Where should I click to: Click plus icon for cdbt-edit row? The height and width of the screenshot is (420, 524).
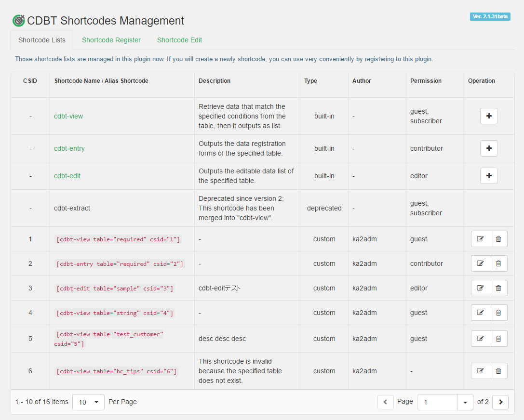point(489,176)
